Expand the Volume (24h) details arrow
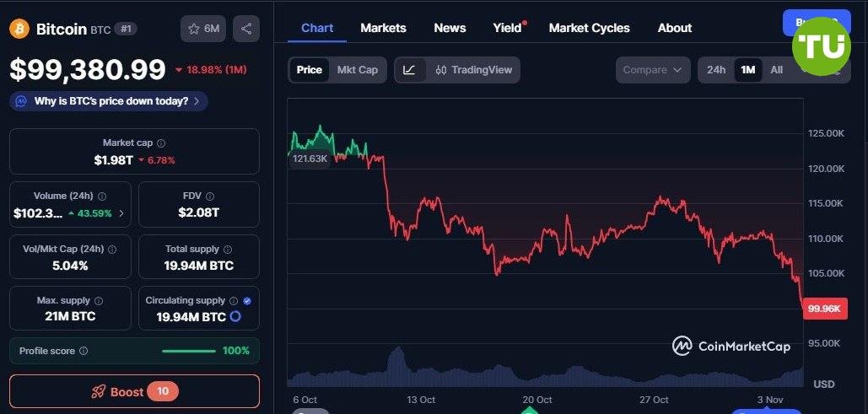This screenshot has height=414, width=868. pyautogui.click(x=121, y=213)
